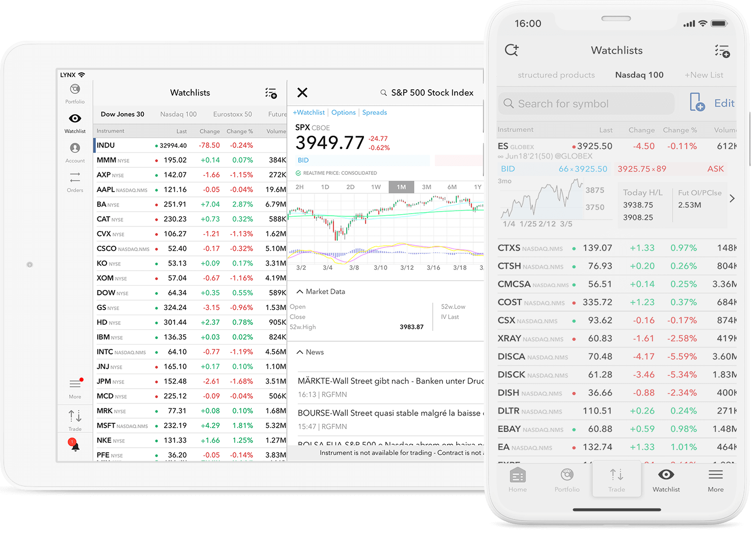Open MÄRKTE-Wall Street gibt nach news item
This screenshot has width=756, height=538.
point(390,388)
